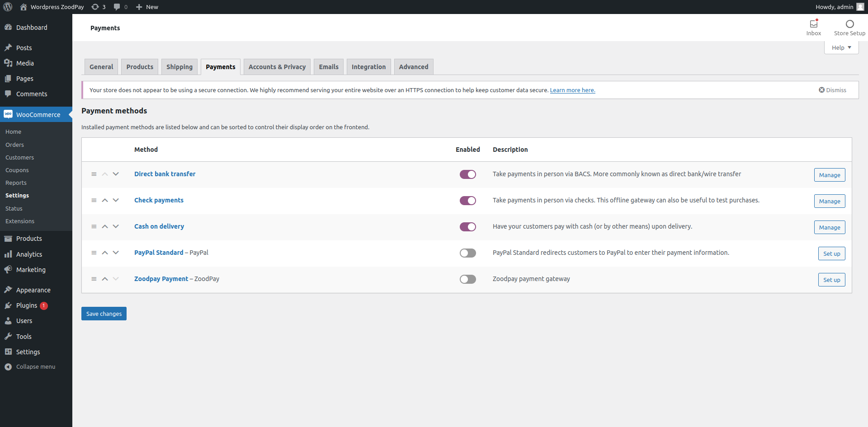Click Manage for Direct bank transfer
Image resolution: width=868 pixels, height=427 pixels.
830,175
